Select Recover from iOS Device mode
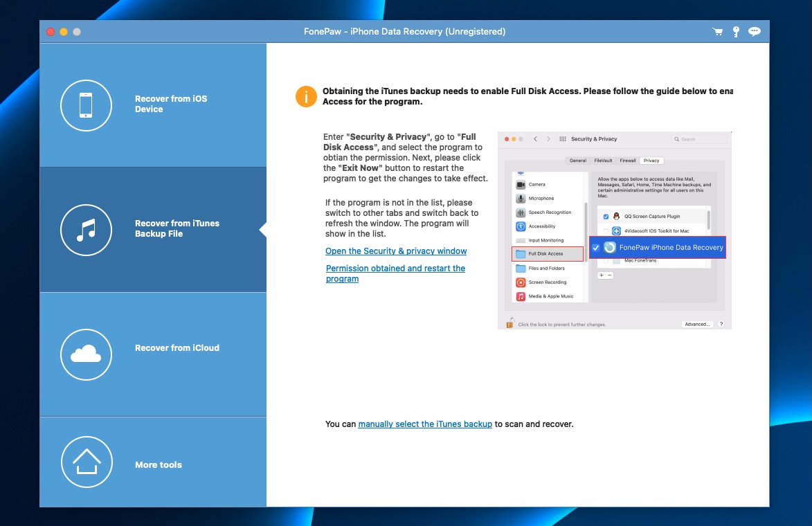 [x=153, y=105]
